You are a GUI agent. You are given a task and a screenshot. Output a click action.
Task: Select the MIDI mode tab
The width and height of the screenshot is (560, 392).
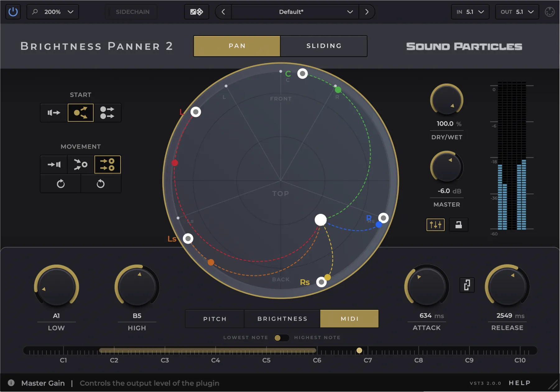click(x=349, y=319)
